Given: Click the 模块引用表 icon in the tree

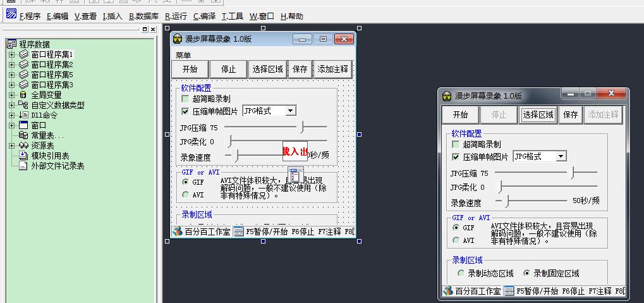Looking at the screenshot, I should [23, 156].
